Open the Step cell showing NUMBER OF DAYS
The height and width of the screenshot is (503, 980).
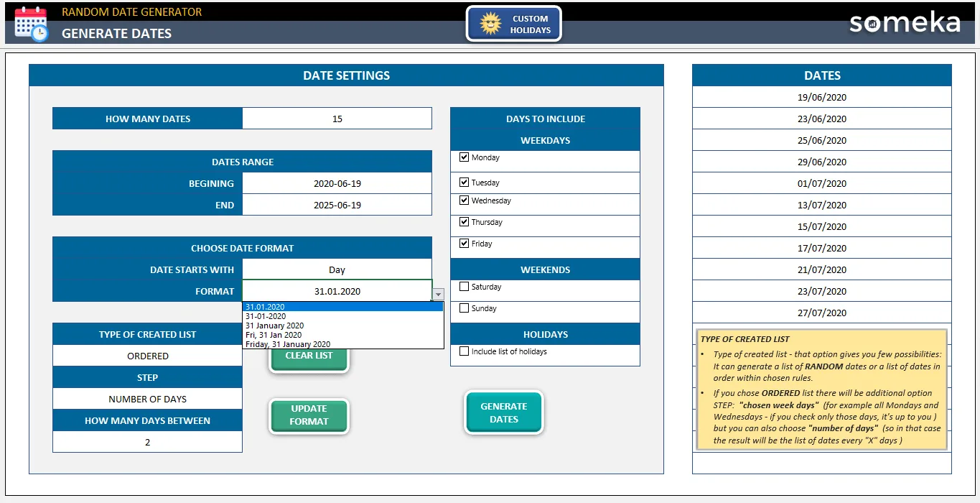pos(147,399)
